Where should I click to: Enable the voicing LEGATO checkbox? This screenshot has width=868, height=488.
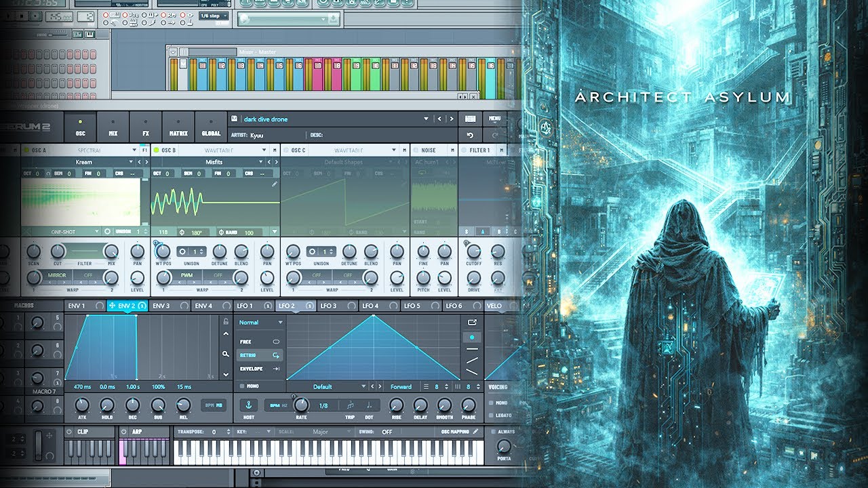pos(492,415)
